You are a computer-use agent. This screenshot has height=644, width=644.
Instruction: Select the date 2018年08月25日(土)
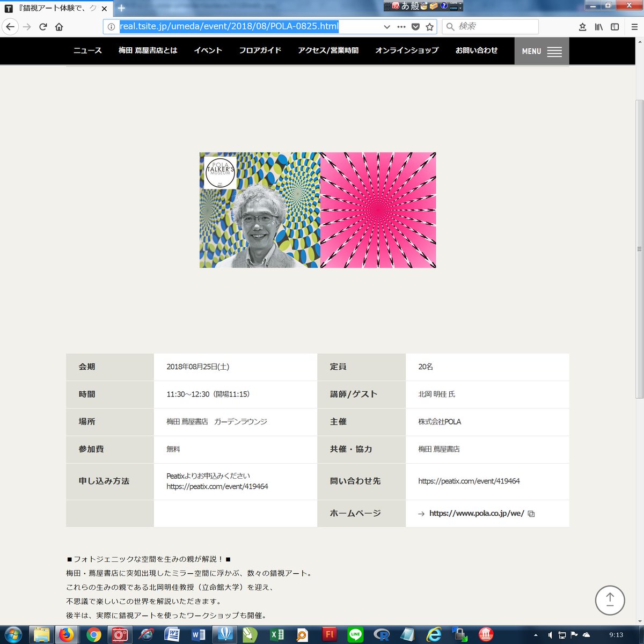pos(198,367)
